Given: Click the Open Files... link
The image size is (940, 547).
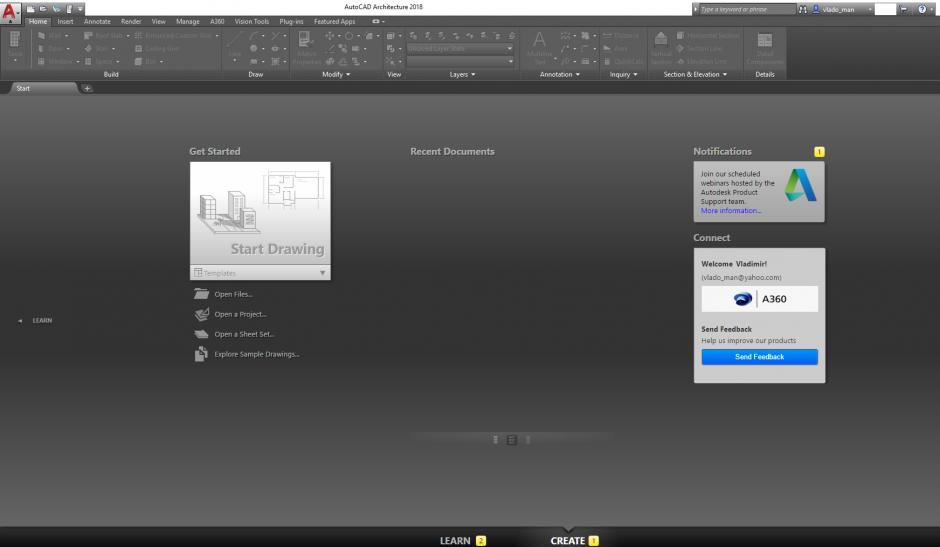Looking at the screenshot, I should pyautogui.click(x=233, y=294).
